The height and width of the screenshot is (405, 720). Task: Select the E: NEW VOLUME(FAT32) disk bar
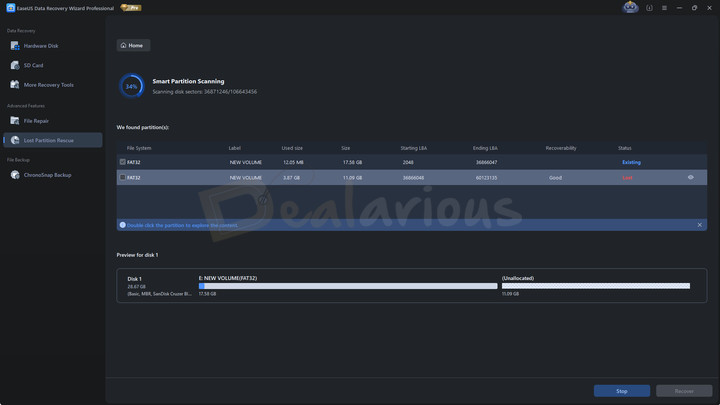tap(348, 286)
